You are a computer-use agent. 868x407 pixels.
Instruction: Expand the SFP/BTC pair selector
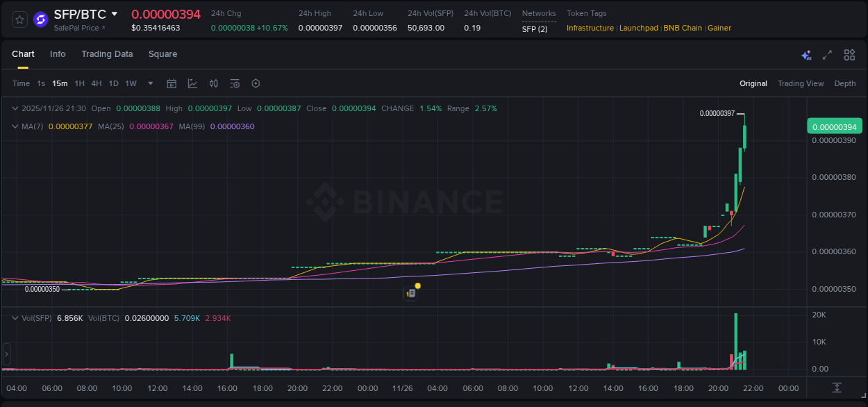(x=113, y=14)
